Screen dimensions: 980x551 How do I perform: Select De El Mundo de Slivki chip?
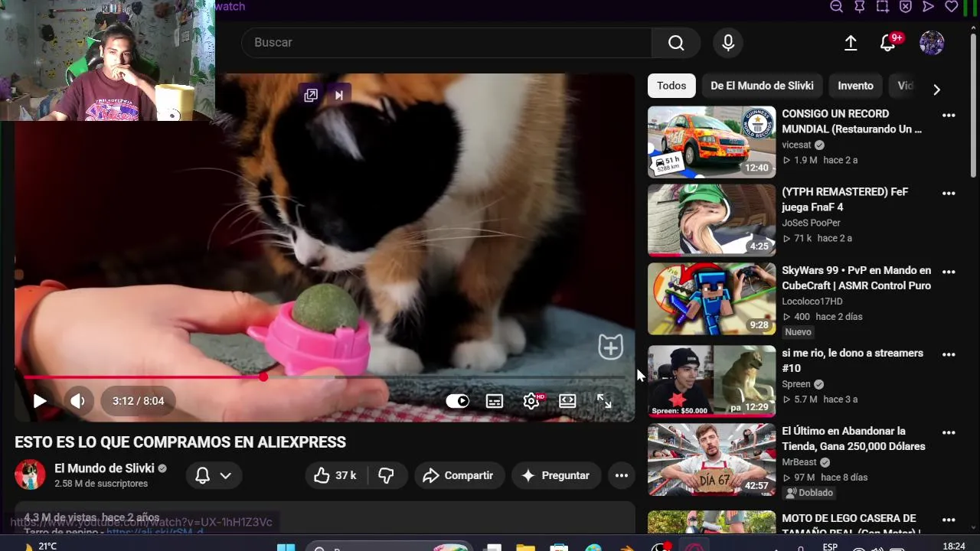pos(762,86)
